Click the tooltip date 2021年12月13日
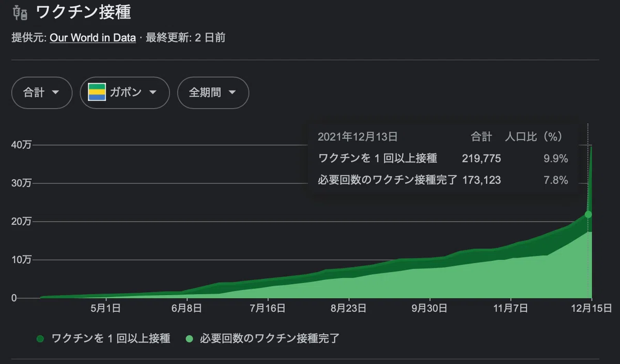 click(x=358, y=137)
